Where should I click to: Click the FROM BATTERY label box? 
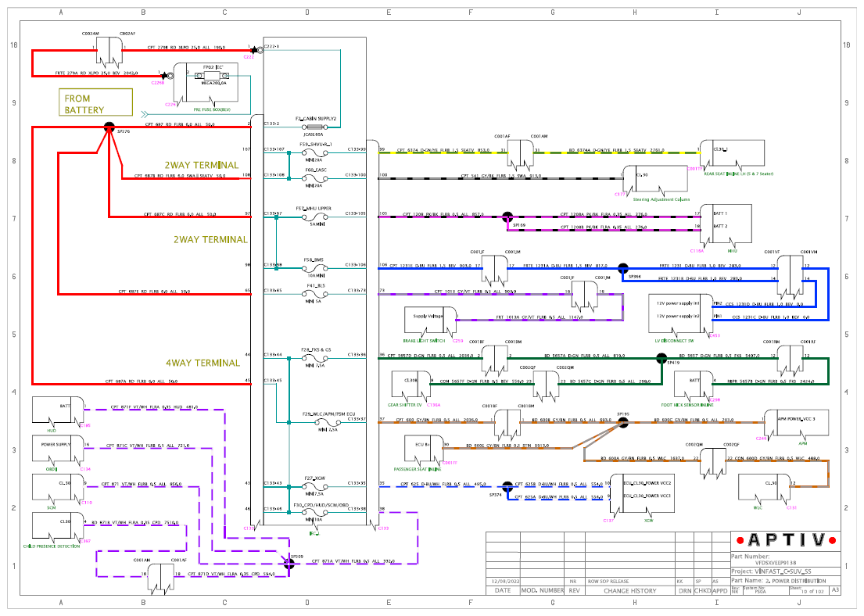pyautogui.click(x=96, y=102)
